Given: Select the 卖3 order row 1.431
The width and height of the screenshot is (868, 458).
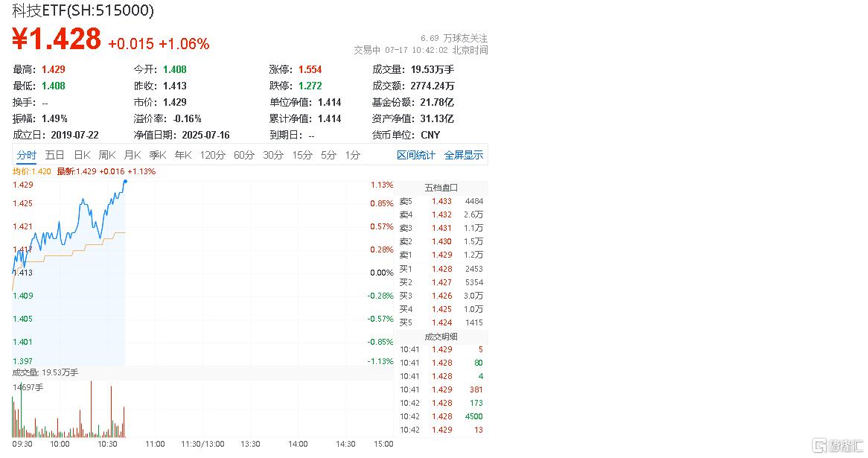Looking at the screenshot, I should (x=441, y=228).
